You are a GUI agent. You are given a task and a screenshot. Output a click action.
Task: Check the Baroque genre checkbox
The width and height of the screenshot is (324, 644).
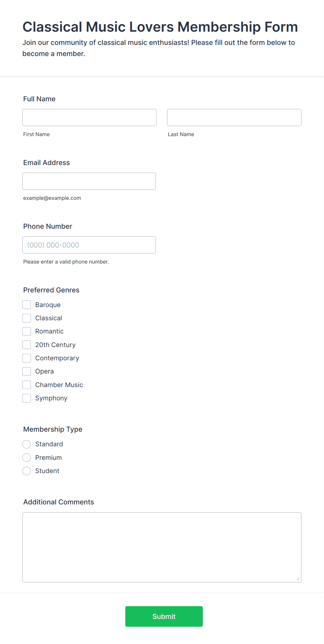click(27, 305)
